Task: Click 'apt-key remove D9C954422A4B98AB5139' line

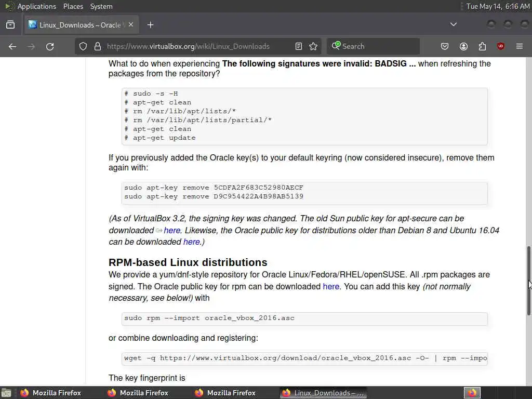Action: pos(214,196)
